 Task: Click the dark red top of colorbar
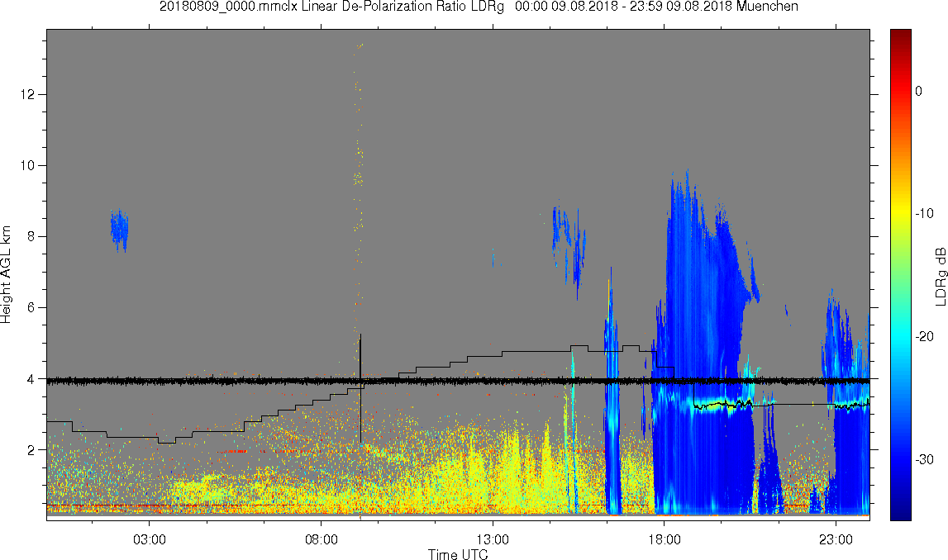point(900,35)
